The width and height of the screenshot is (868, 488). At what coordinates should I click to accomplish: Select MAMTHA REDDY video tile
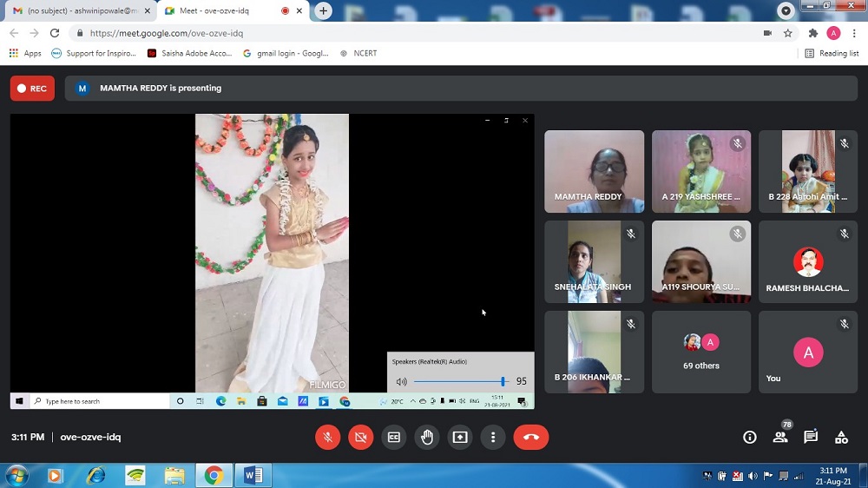[x=594, y=171]
